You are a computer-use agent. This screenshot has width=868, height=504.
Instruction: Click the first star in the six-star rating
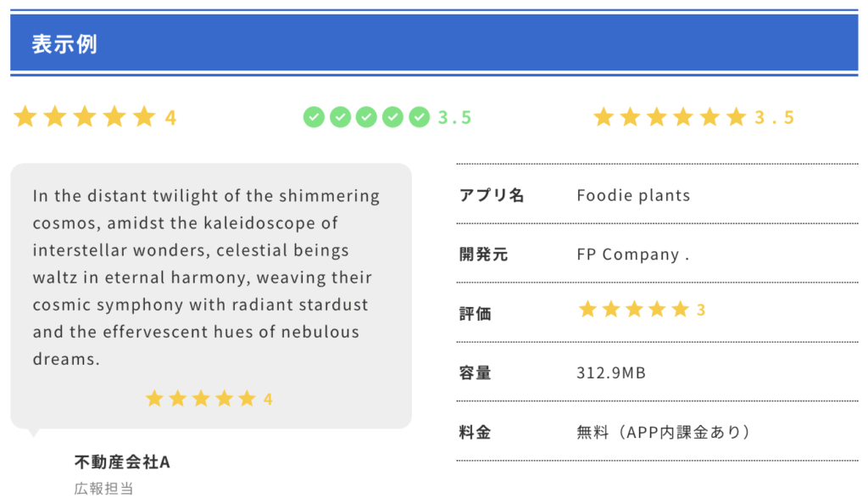[604, 117]
